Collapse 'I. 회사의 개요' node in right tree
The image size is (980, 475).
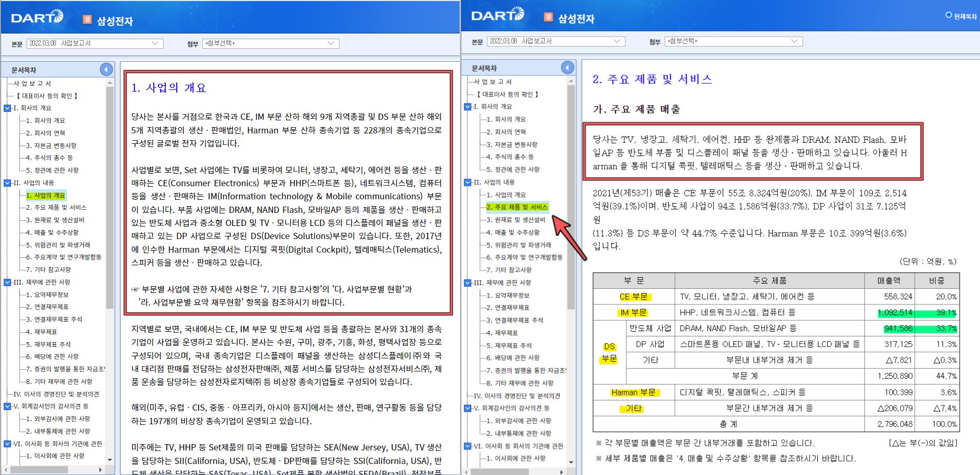tap(468, 107)
